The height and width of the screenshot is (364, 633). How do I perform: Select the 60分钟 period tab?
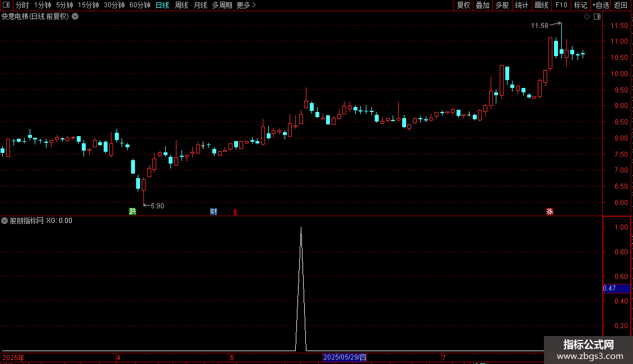point(139,5)
